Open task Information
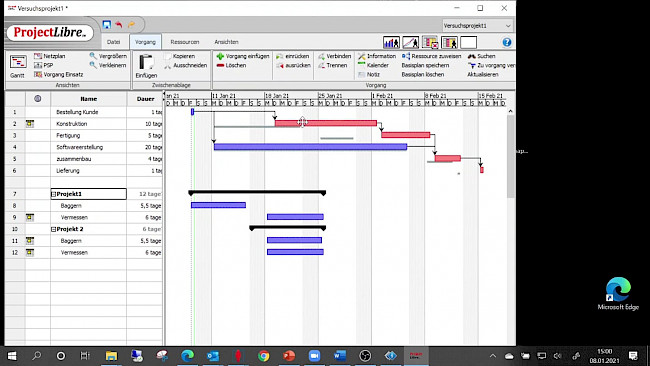Image resolution: width=650 pixels, height=366 pixels. point(377,56)
